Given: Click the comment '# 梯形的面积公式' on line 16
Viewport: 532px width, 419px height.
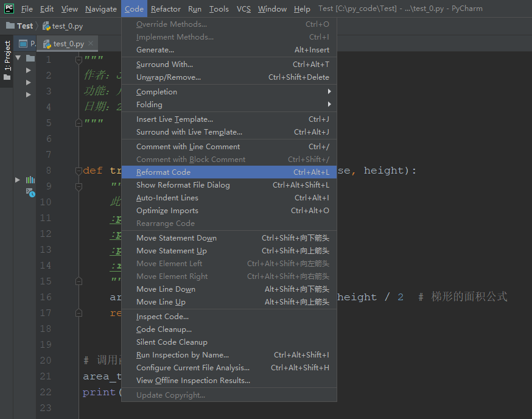Looking at the screenshot, I should point(463,297).
